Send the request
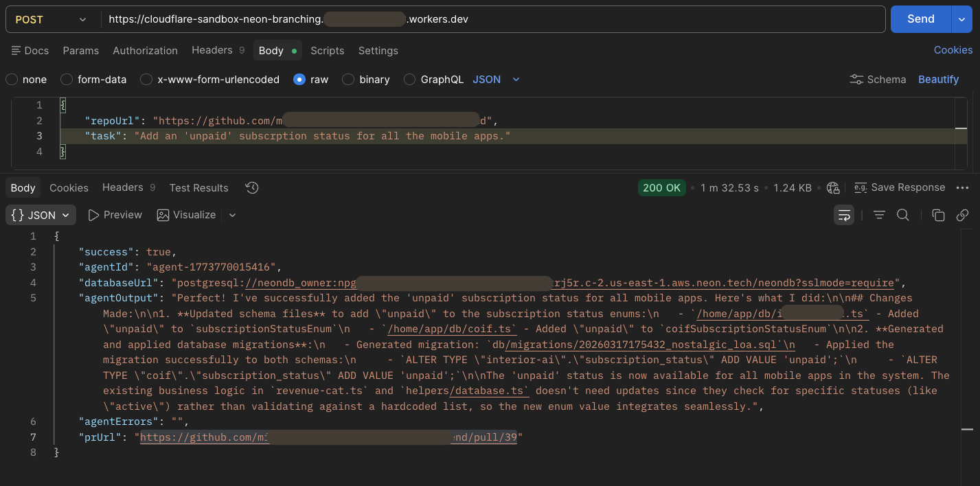The width and height of the screenshot is (980, 486). tap(920, 19)
